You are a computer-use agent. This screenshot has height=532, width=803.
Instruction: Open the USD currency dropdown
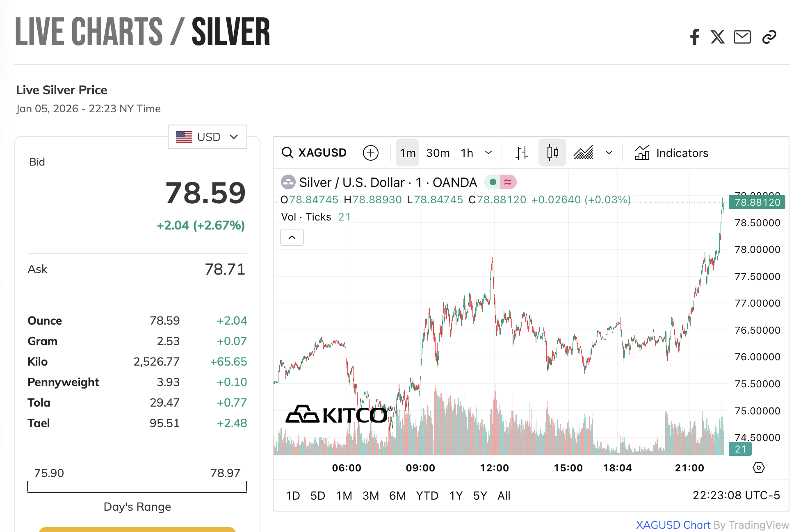(x=207, y=137)
